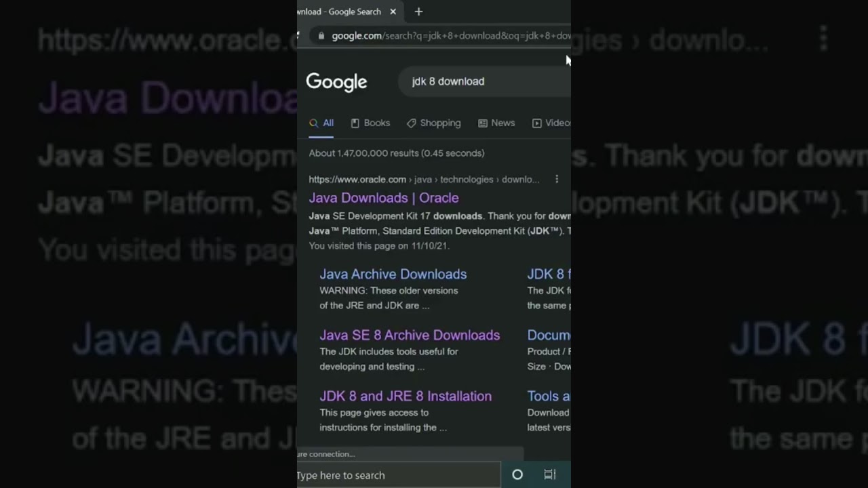Click the Books tab icon
This screenshot has width=868, height=488.
click(x=355, y=123)
